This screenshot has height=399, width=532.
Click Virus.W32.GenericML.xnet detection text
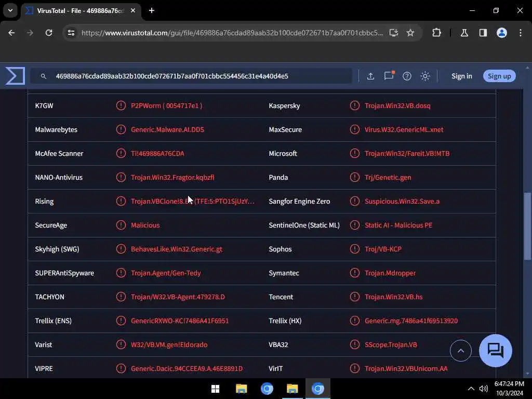404,129
